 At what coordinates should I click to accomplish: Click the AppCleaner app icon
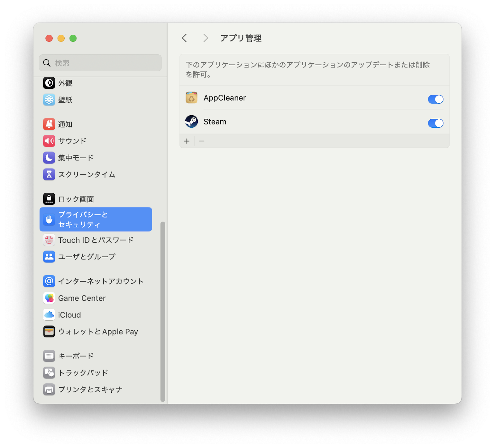[x=192, y=98]
